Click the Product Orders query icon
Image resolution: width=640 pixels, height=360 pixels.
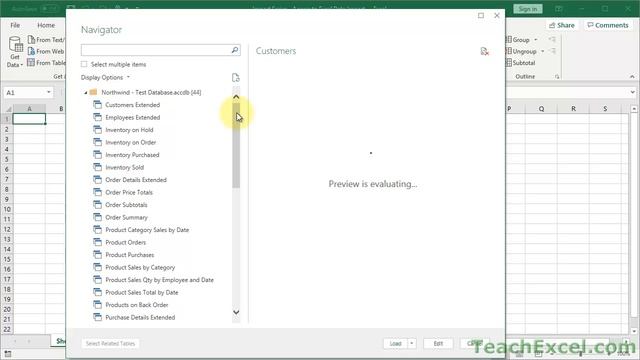[x=97, y=242]
